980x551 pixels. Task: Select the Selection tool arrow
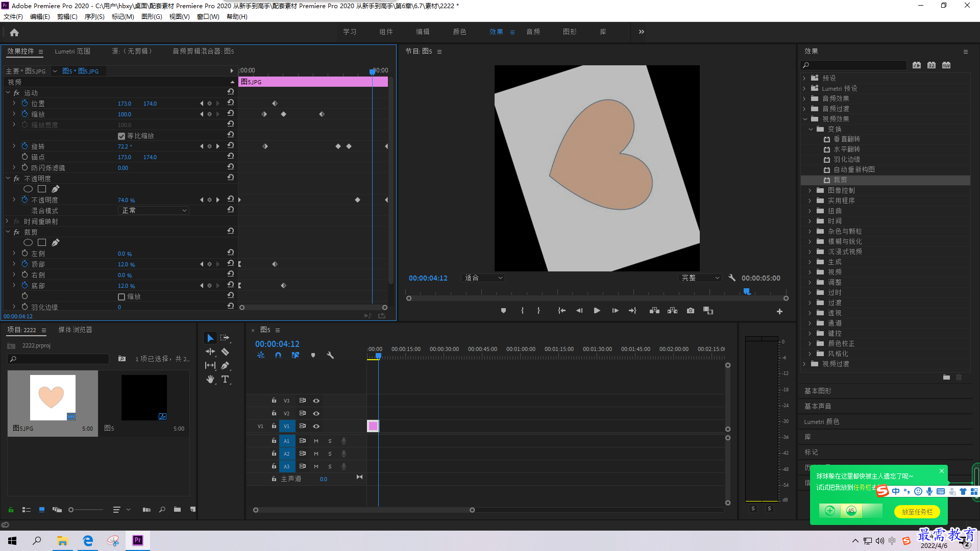pos(210,338)
